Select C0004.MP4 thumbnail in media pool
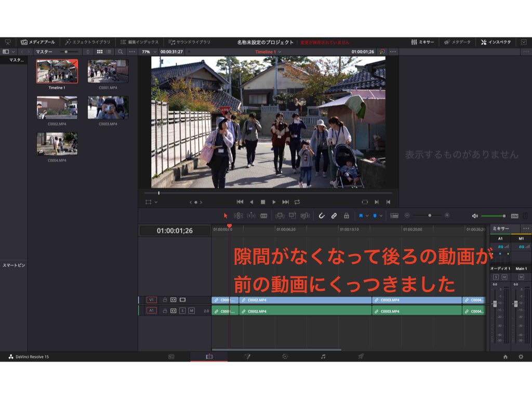This screenshot has width=532, height=399. click(57, 144)
